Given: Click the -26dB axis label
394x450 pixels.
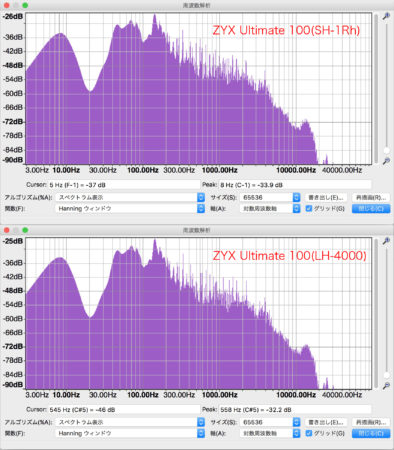Looking at the screenshot, I should point(13,16).
